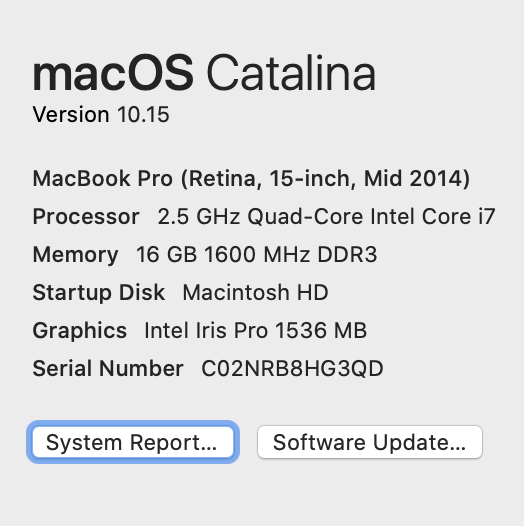Open the System Report button
This screenshot has width=524, height=526.
coord(133,442)
